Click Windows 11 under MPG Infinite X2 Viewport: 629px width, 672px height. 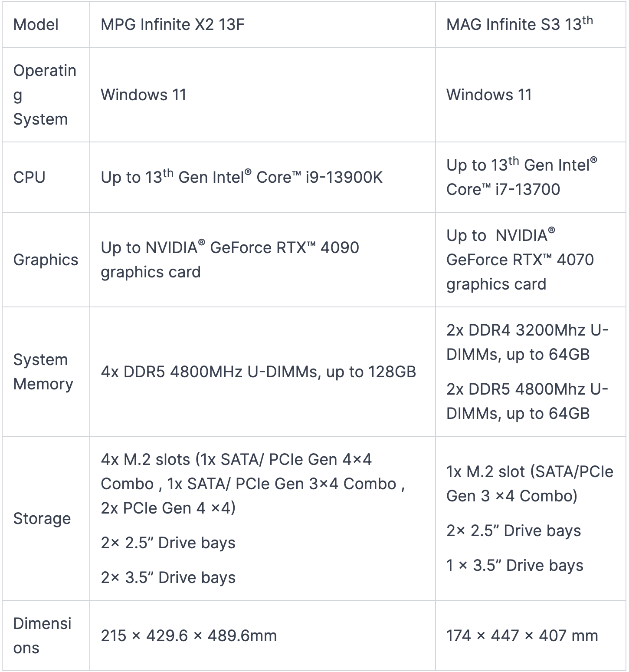tap(144, 95)
